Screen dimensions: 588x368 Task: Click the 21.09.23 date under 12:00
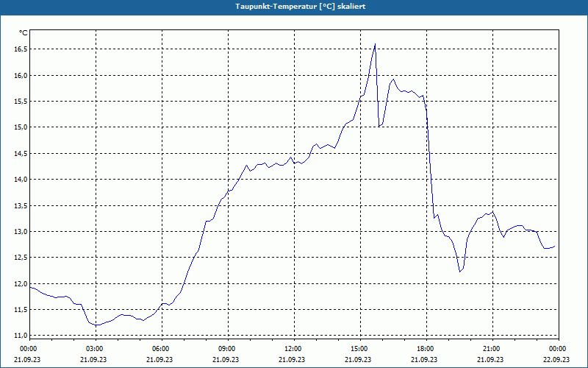292,359
